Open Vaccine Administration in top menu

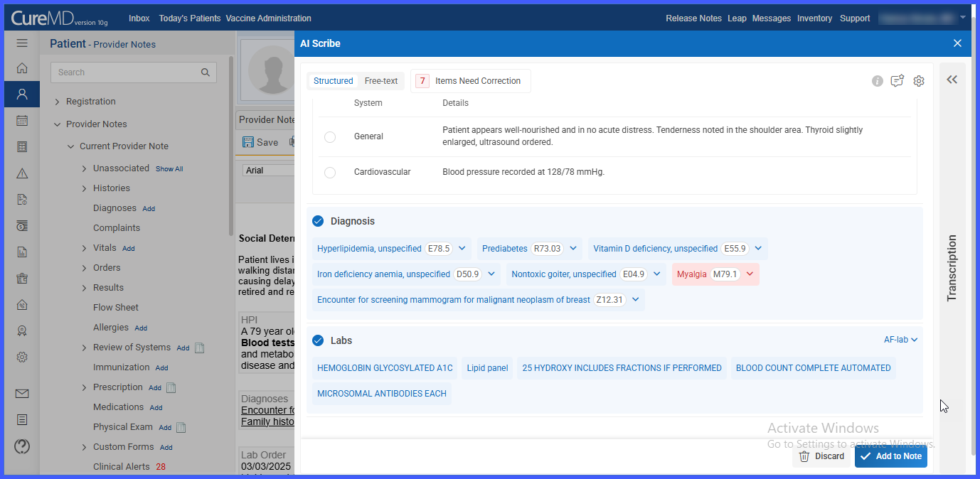point(268,18)
